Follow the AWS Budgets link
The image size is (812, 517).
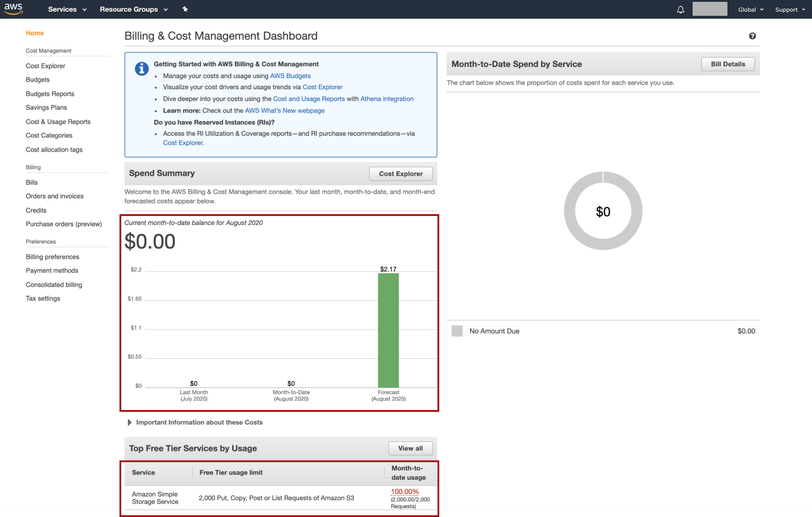pyautogui.click(x=290, y=76)
